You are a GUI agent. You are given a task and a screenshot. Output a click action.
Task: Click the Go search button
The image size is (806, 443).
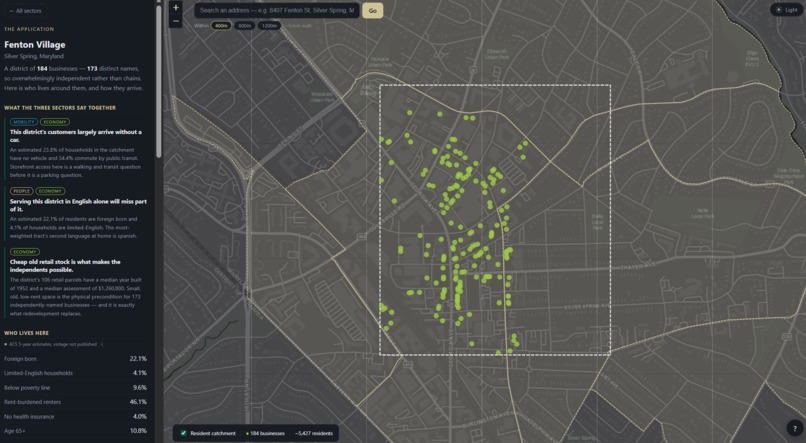tap(373, 10)
